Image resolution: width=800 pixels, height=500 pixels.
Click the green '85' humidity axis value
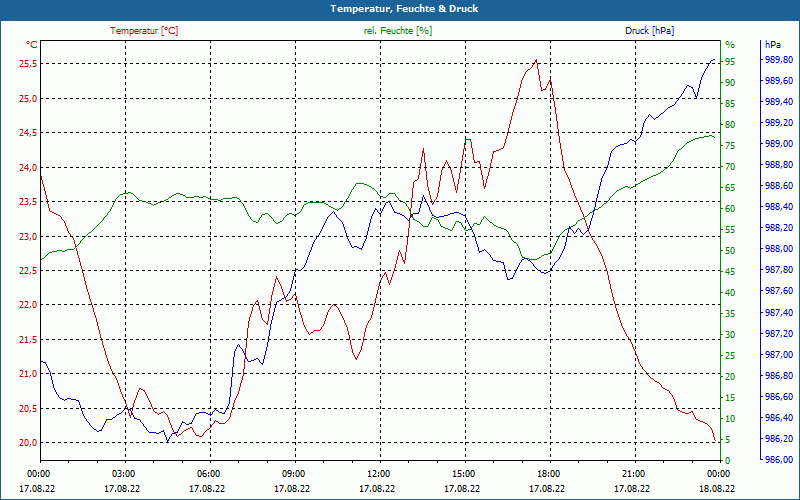pos(730,104)
